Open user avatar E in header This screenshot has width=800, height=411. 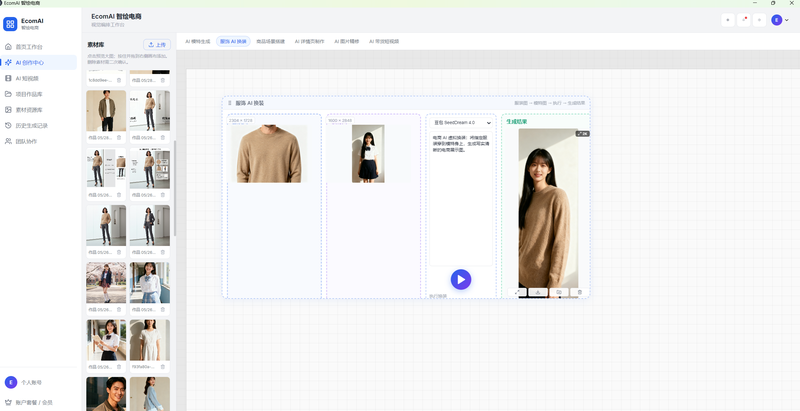(777, 20)
